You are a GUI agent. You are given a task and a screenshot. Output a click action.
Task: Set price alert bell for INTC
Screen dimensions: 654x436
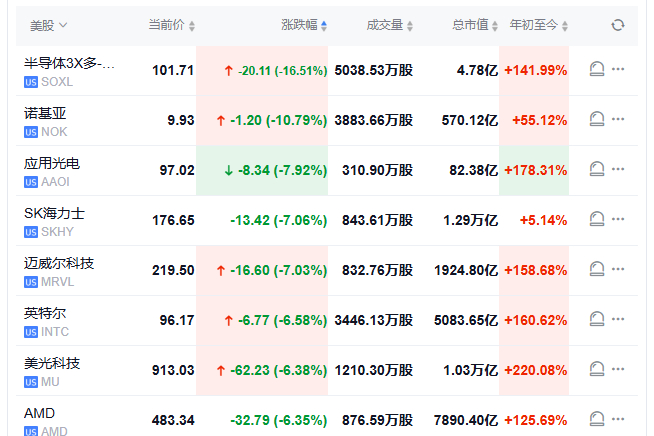point(597,320)
